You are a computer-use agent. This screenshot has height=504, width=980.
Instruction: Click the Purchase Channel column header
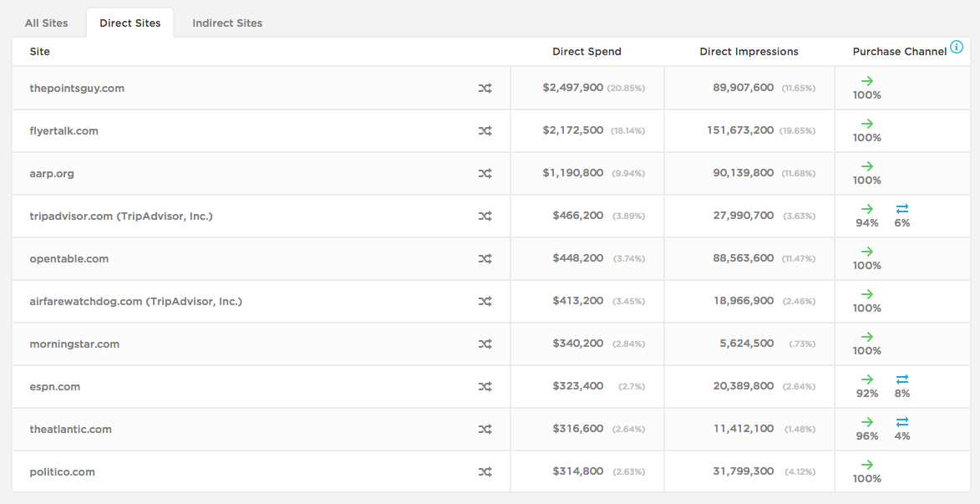click(x=899, y=52)
